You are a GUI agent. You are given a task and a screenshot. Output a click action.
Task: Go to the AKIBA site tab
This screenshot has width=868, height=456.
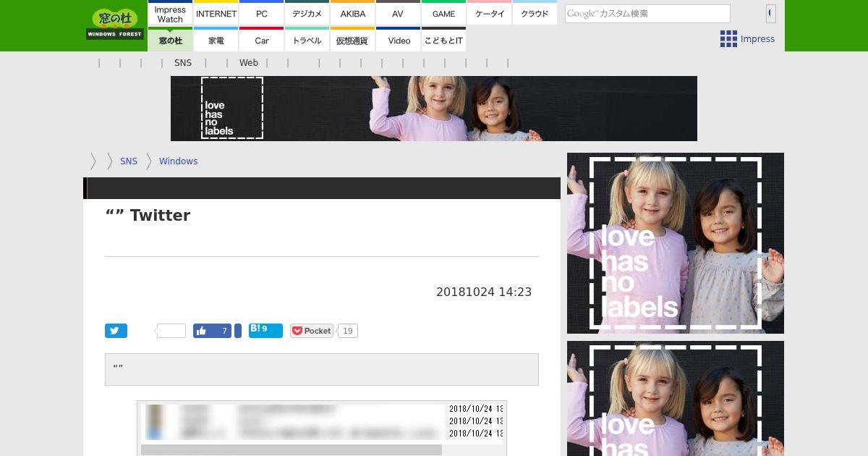[353, 14]
